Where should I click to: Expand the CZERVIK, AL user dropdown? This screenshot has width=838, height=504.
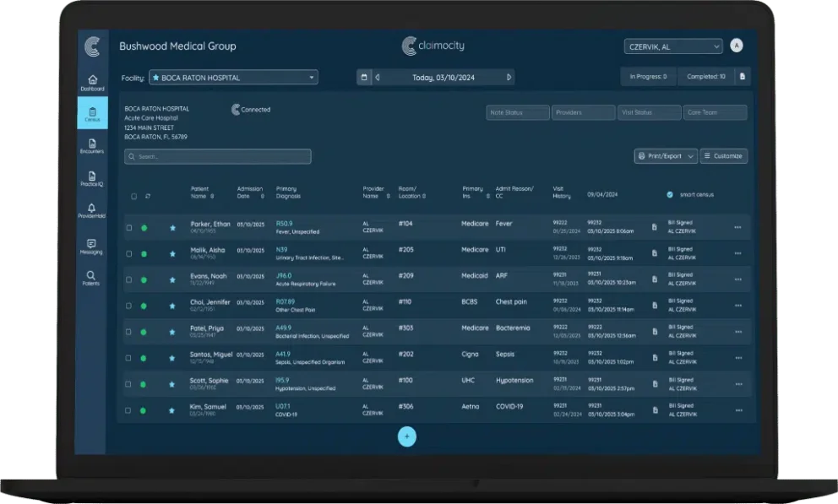672,46
